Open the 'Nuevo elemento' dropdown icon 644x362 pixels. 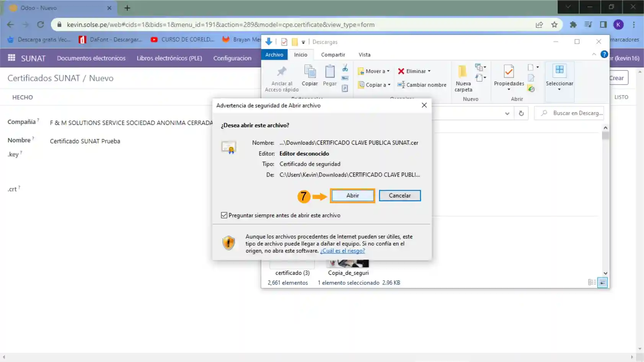(481, 68)
